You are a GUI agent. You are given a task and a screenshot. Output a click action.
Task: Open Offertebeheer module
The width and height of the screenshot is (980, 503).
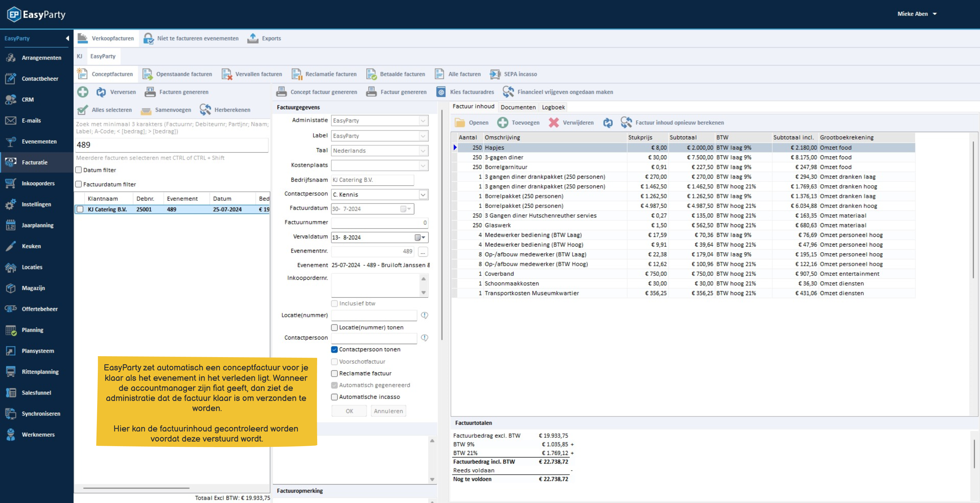[36, 309]
